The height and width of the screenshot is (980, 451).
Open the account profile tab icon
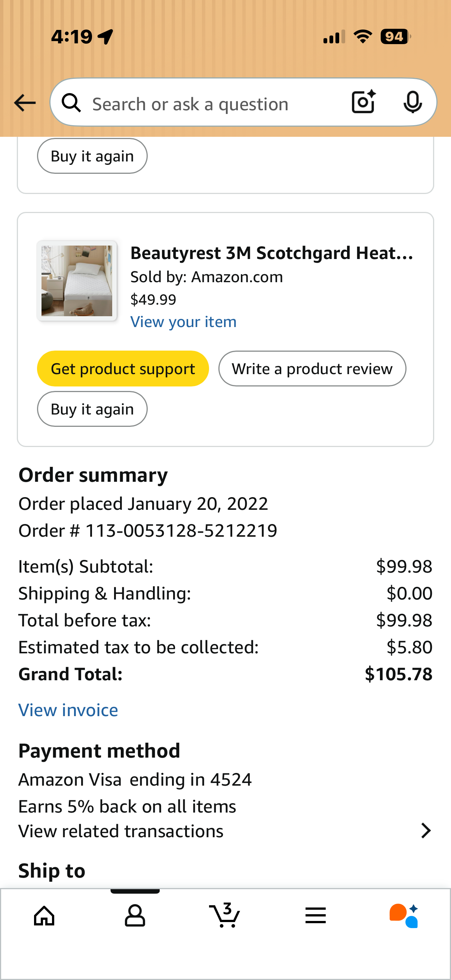point(135,915)
